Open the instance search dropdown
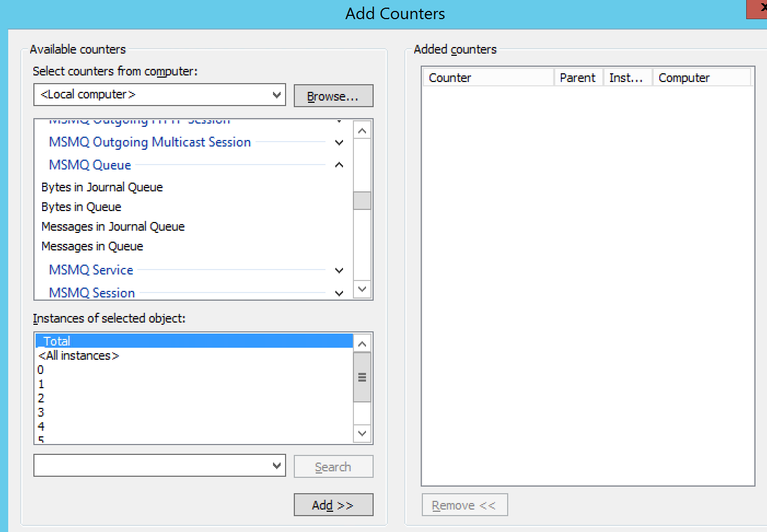 (x=276, y=466)
